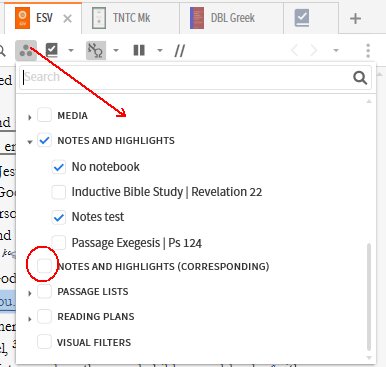Switch to the ESV tab

click(43, 18)
